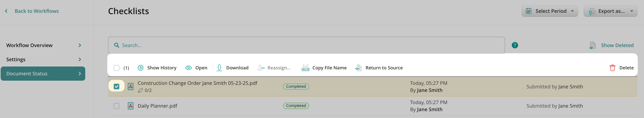Click the help question mark icon

515,45
